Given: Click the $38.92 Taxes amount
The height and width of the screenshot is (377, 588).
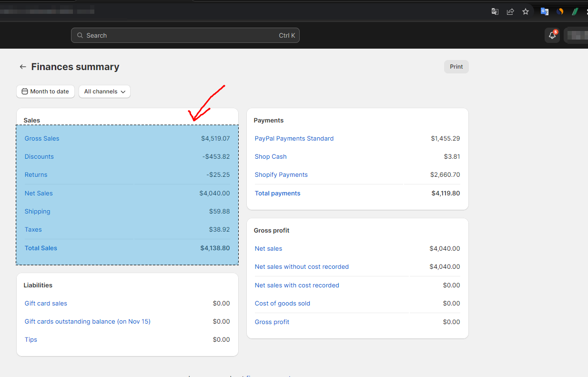Looking at the screenshot, I should pyautogui.click(x=220, y=230).
